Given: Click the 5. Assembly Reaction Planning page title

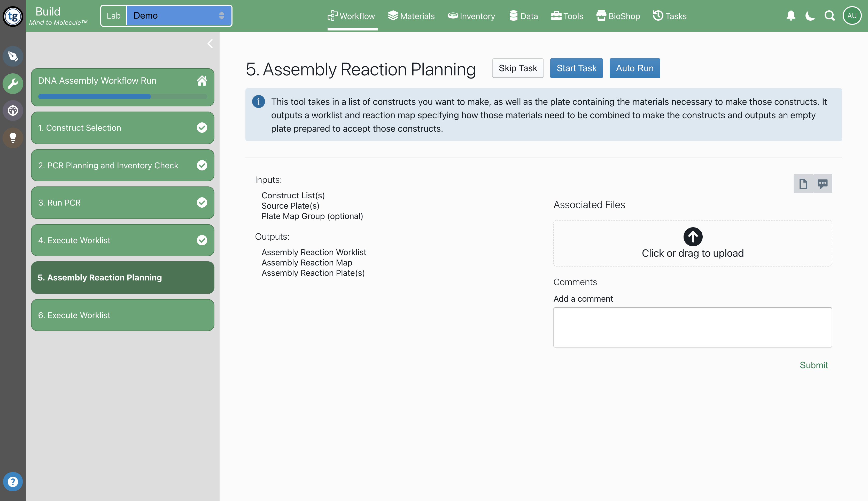Looking at the screenshot, I should click(x=361, y=69).
